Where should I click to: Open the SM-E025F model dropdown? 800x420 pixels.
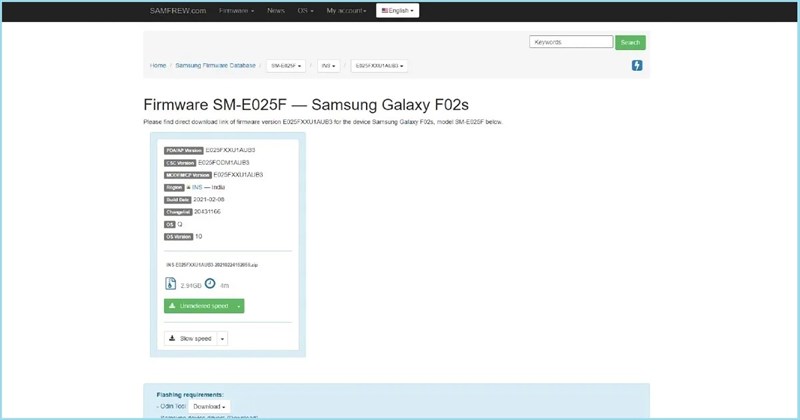pos(286,66)
